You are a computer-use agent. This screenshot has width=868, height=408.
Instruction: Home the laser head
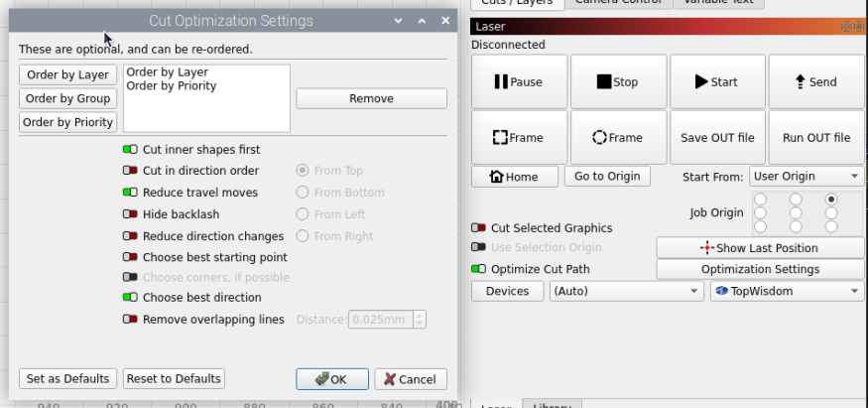pyautogui.click(x=515, y=177)
